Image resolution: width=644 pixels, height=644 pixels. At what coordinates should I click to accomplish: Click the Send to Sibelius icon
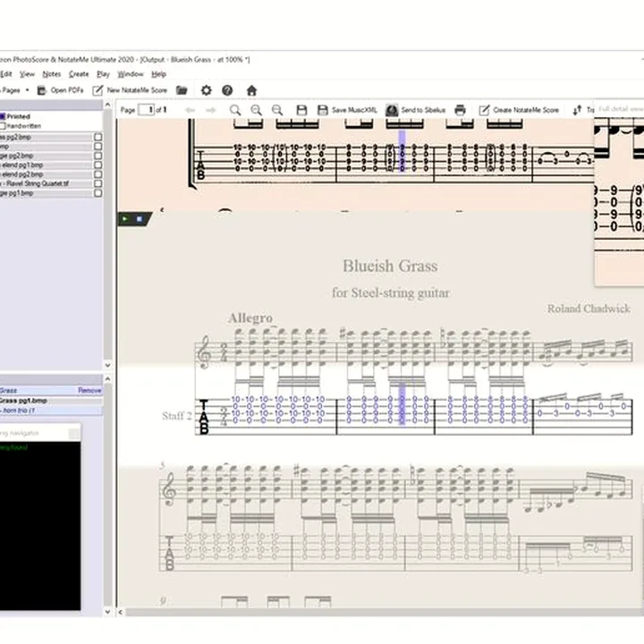pyautogui.click(x=392, y=110)
